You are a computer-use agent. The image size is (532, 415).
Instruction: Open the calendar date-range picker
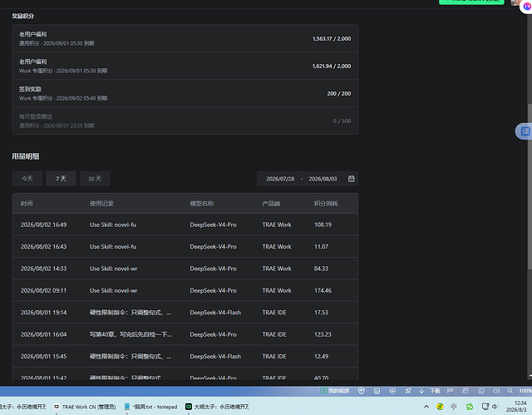click(x=351, y=179)
